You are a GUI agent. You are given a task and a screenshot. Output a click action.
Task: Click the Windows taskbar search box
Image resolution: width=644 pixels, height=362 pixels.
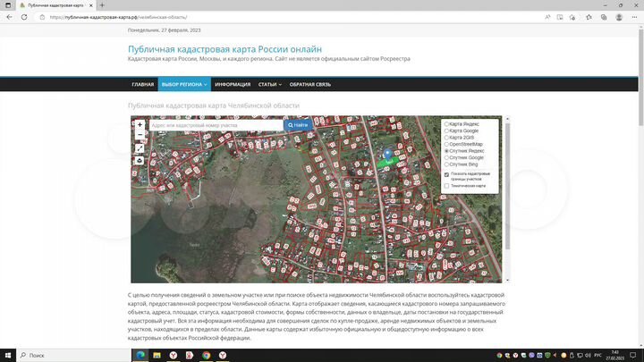click(74, 355)
